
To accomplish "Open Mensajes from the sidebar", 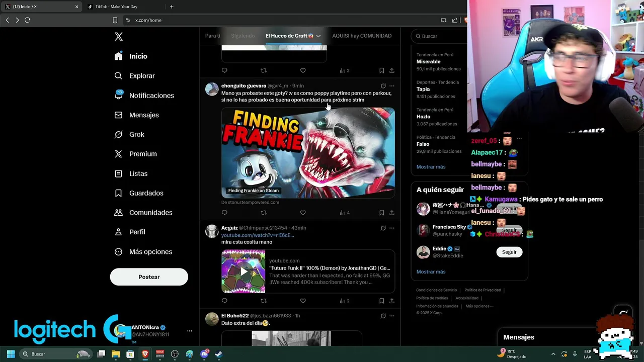I will pos(136,115).
